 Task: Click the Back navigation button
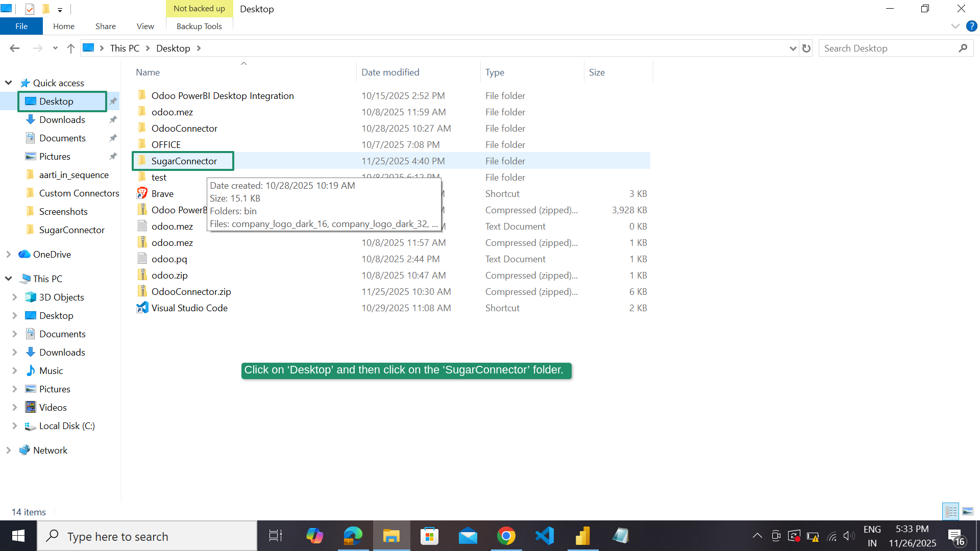pyautogui.click(x=14, y=47)
